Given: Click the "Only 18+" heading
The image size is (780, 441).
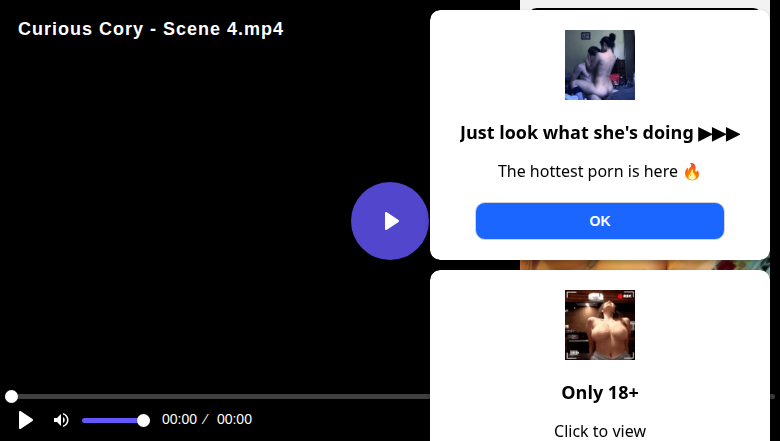Looking at the screenshot, I should tap(600, 392).
